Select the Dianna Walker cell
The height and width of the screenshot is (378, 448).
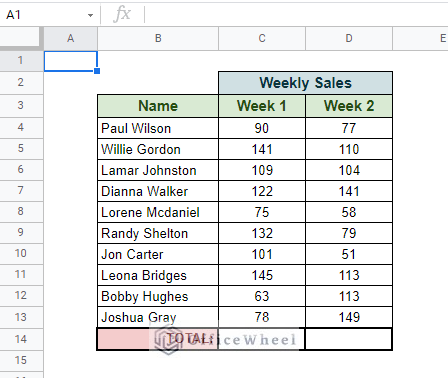coord(158,191)
